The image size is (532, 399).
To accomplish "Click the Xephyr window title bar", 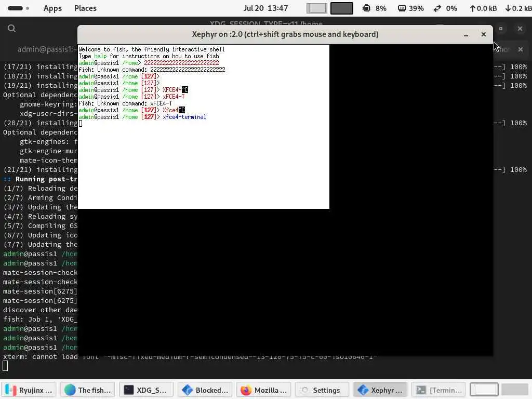I will [285, 34].
